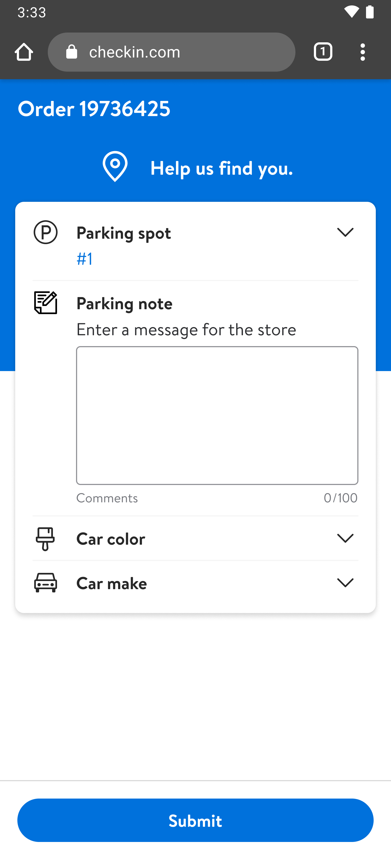Tap the browser home icon
Image resolution: width=391 pixels, height=868 pixels.
24,52
